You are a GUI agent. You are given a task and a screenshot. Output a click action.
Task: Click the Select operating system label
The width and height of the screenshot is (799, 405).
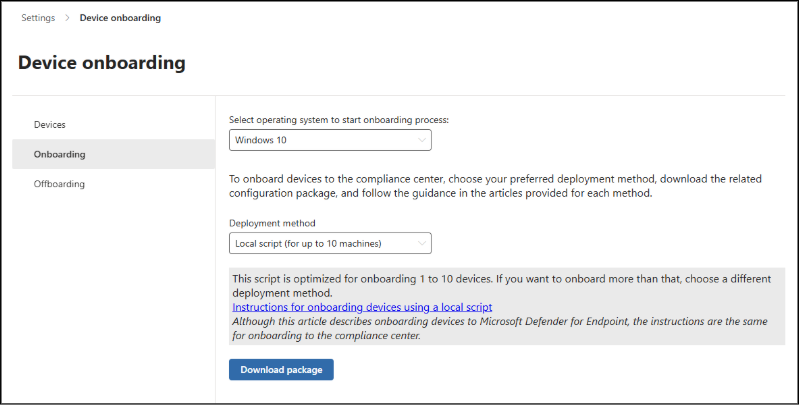click(x=339, y=119)
